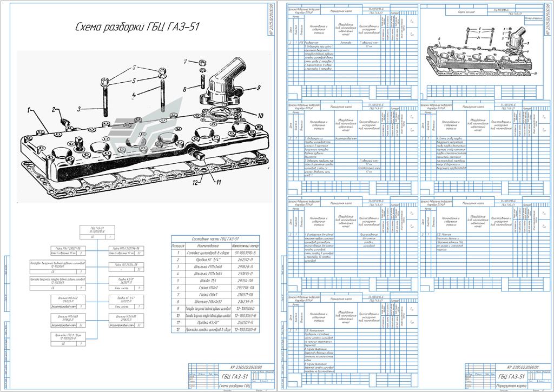Click callout number 4 on the large exploded drawing
The height and width of the screenshot is (392, 554).
[x=134, y=95]
